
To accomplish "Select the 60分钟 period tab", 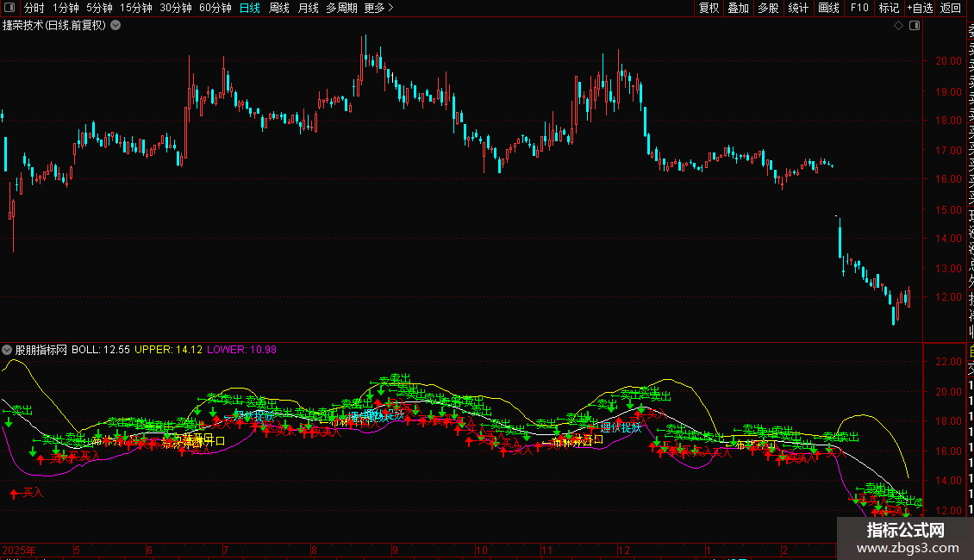I will pos(215,8).
